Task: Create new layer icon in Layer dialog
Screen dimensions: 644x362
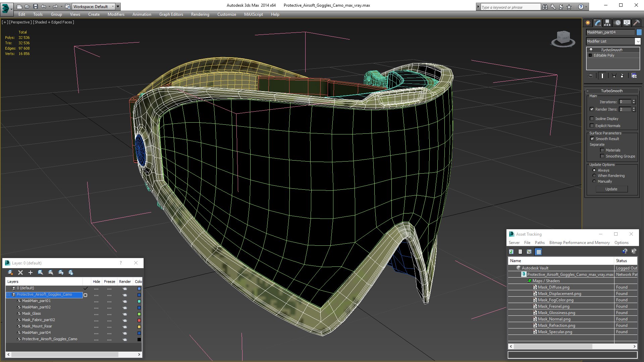Action: (10, 273)
